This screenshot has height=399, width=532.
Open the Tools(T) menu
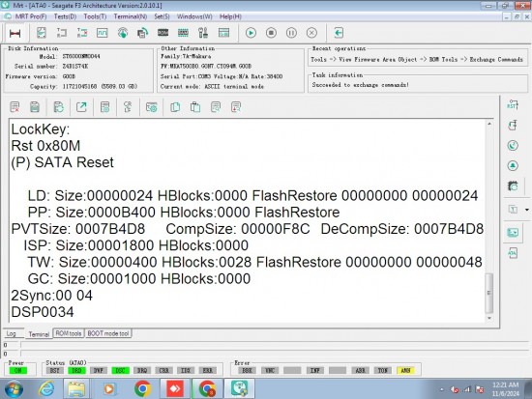tap(95, 16)
